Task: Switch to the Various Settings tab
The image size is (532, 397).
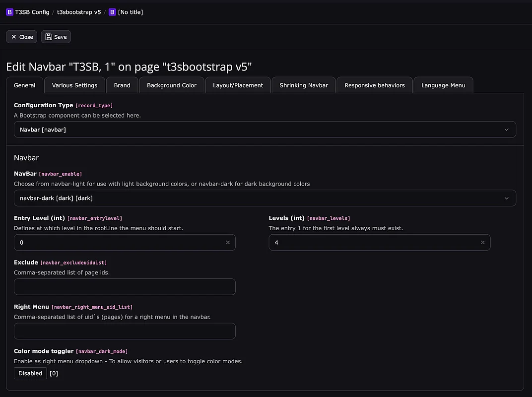Action: [74, 85]
